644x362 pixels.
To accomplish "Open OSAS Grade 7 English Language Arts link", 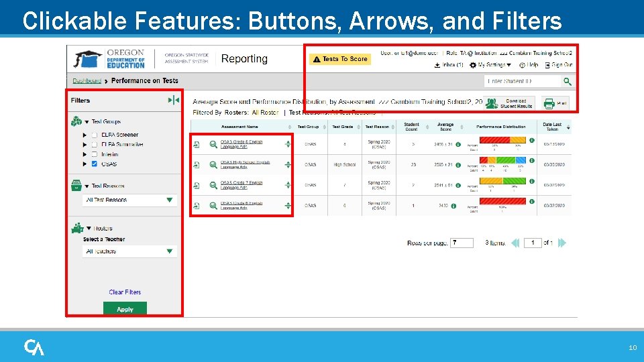I will [241, 185].
